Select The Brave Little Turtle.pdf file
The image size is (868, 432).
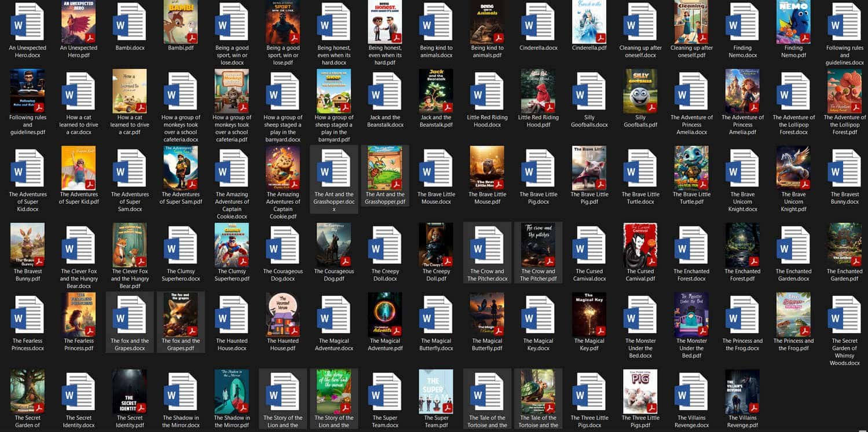tap(691, 169)
